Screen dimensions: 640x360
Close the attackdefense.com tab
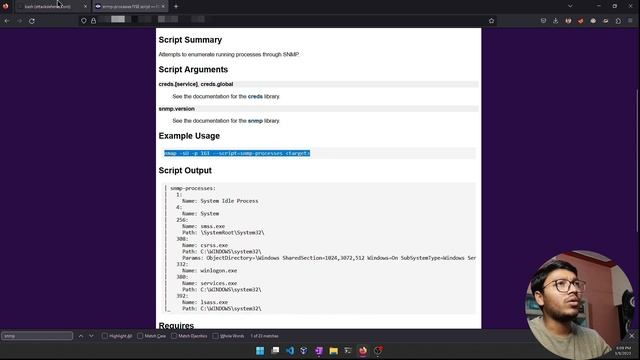point(85,7)
